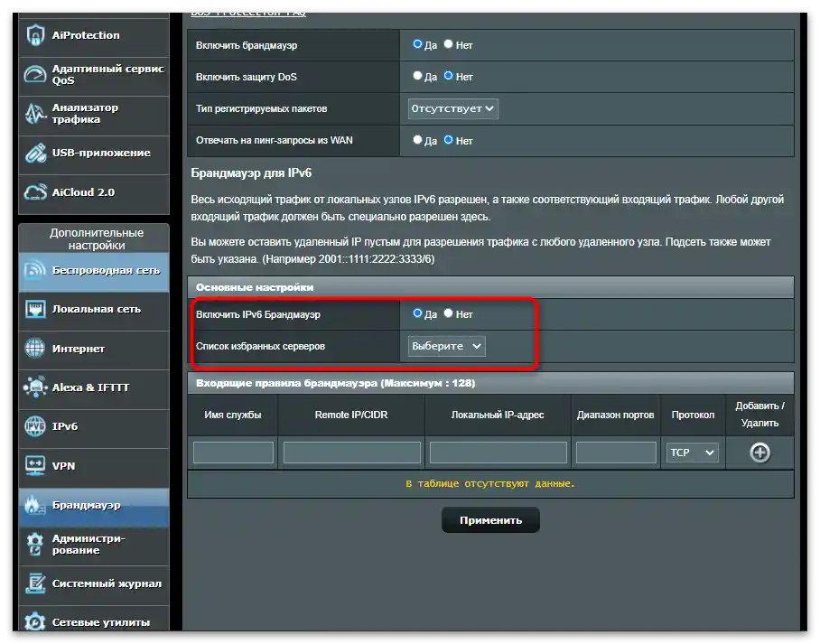Click the local network LAN icon
Screen dimensions: 820x644
coord(35,309)
